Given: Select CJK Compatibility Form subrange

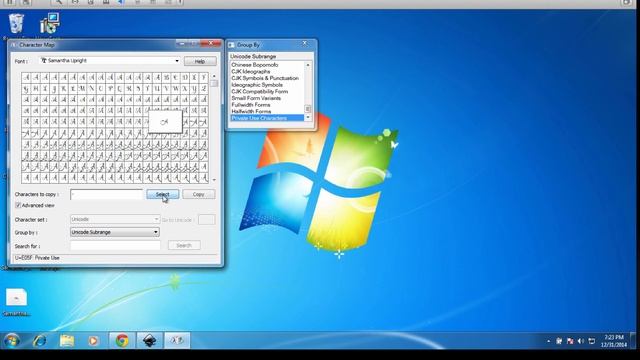Looking at the screenshot, I should coord(260,91).
